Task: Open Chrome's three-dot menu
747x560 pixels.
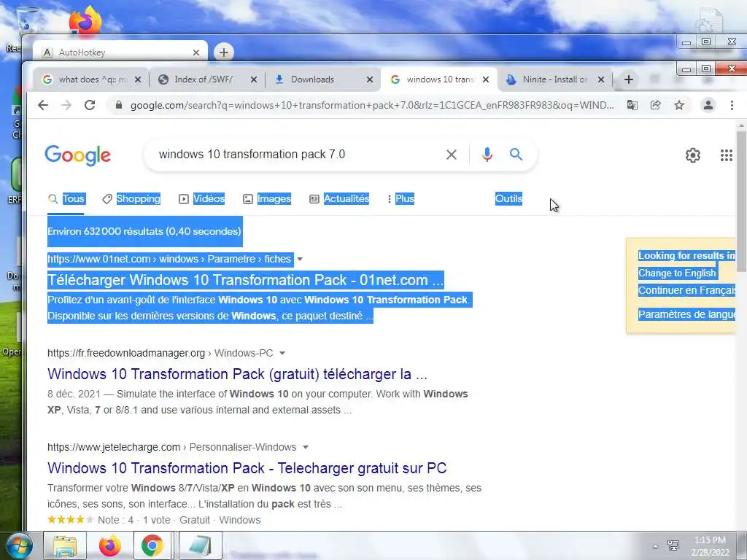Action: pyautogui.click(x=732, y=105)
